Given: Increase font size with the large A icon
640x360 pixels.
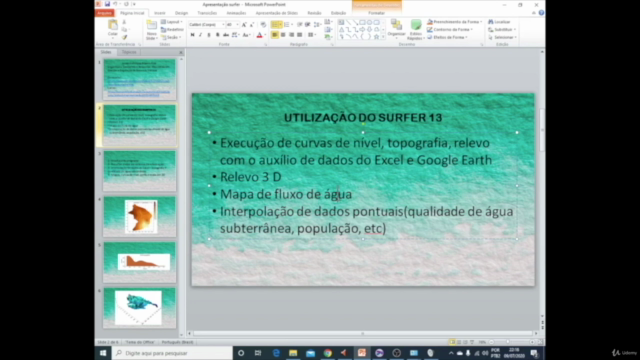Looking at the screenshot, I should [x=244, y=24].
